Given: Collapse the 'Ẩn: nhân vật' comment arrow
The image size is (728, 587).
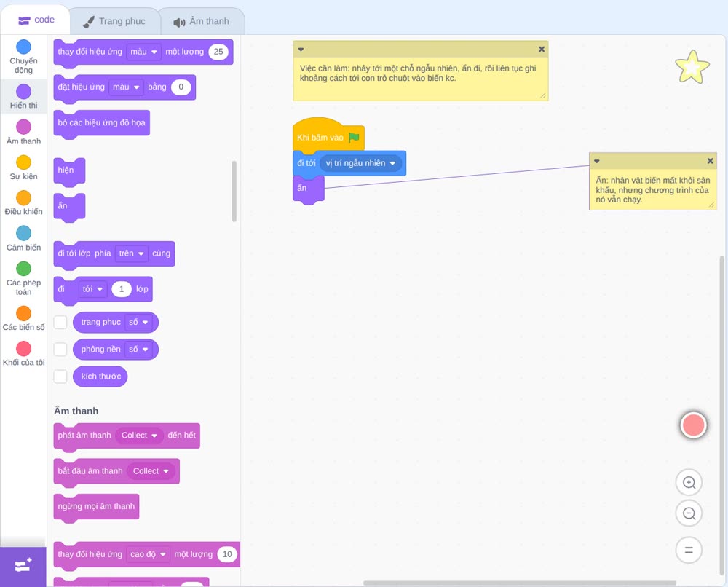Looking at the screenshot, I should click(597, 161).
